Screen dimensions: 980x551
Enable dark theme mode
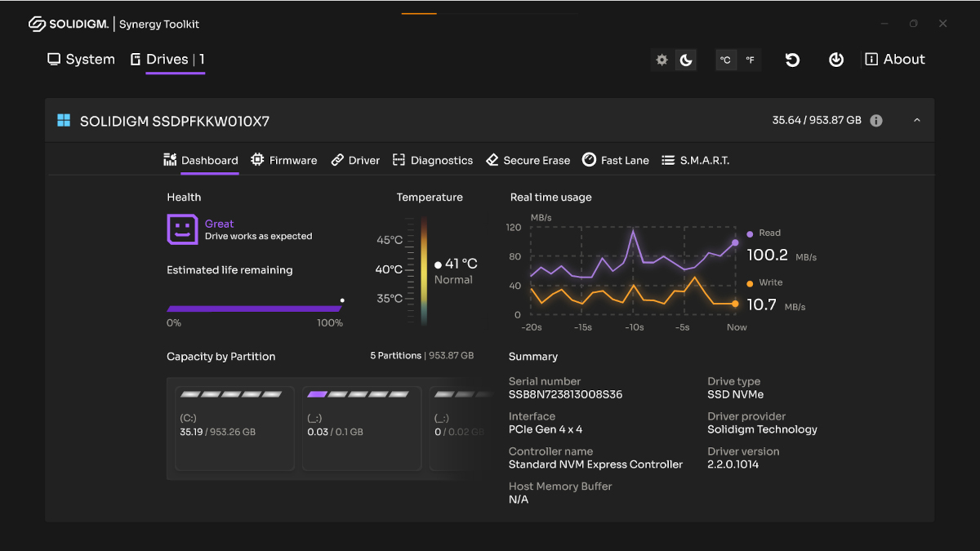point(686,60)
